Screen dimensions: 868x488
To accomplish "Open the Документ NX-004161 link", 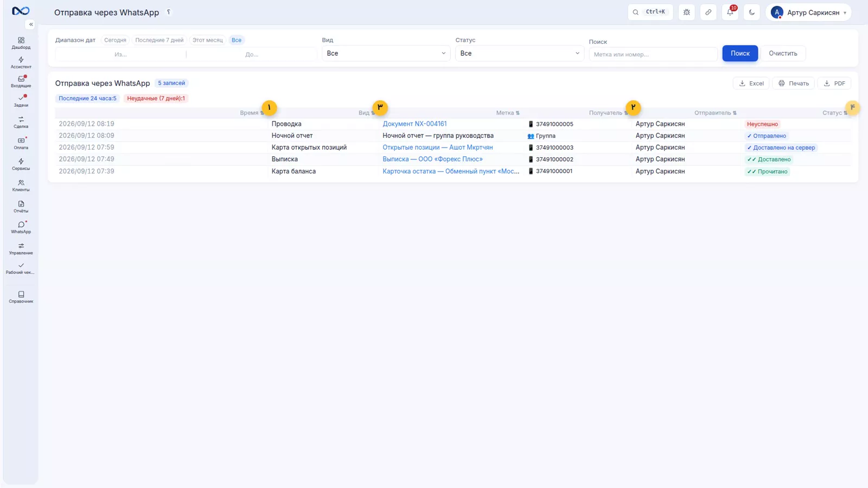I will (414, 124).
